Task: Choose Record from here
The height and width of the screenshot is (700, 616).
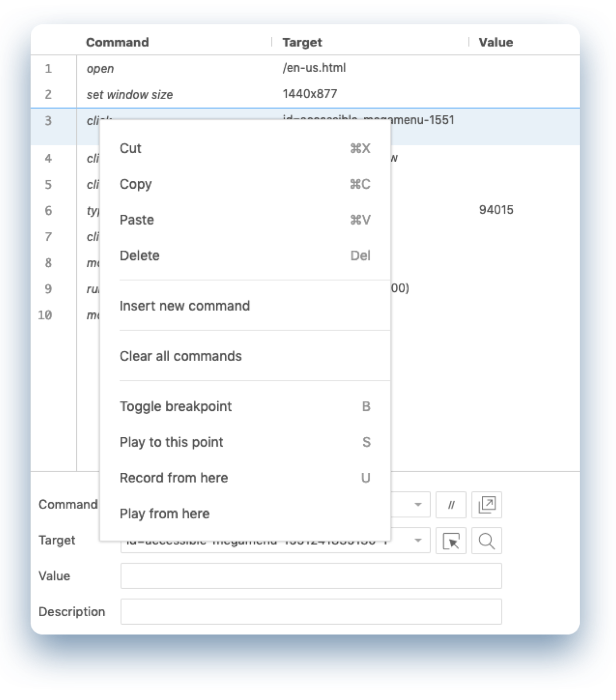Action: click(x=245, y=478)
